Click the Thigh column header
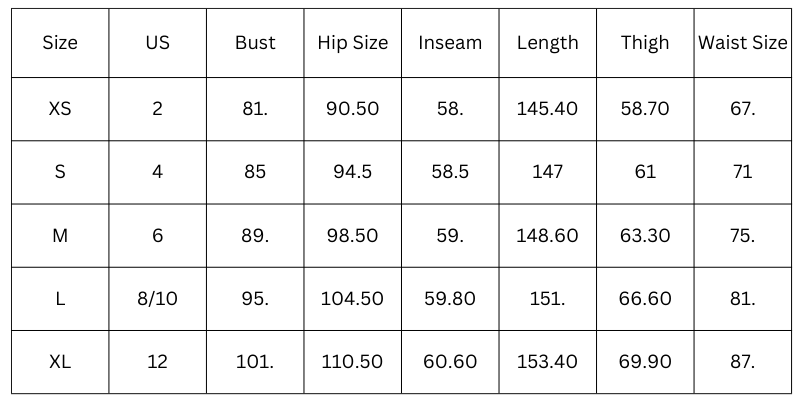Viewport: 800px width, 400px height. click(x=645, y=43)
